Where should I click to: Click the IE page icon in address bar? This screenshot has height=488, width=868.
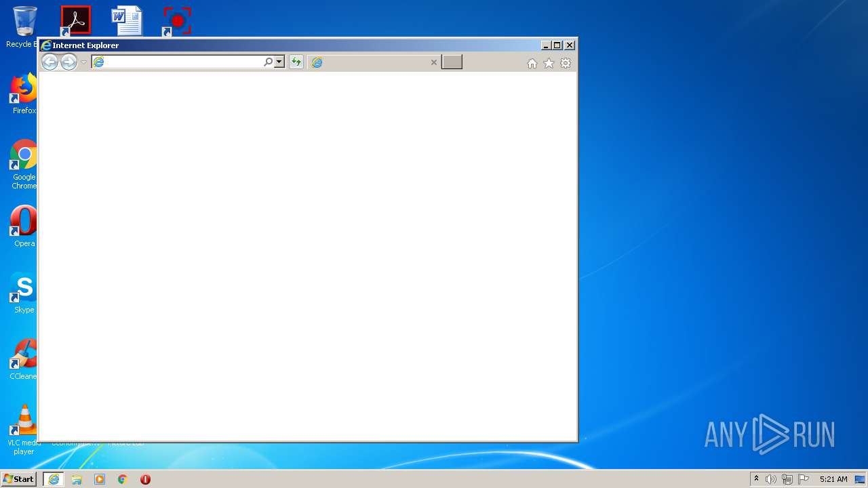(99, 62)
